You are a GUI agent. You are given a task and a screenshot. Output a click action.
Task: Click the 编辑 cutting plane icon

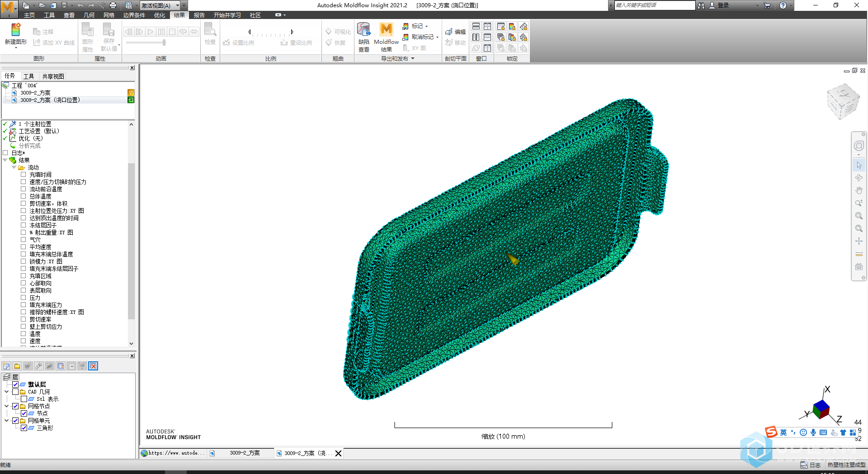[449, 32]
